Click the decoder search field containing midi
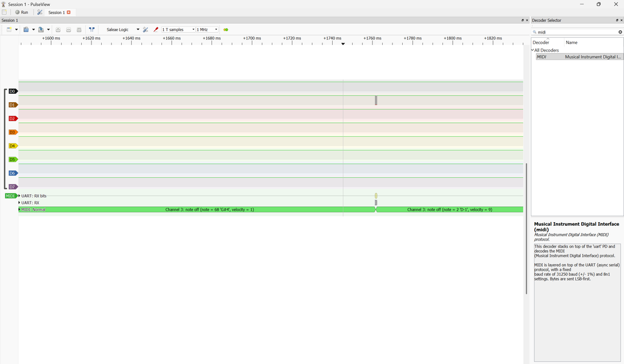This screenshot has height=364, width=624. [x=577, y=32]
